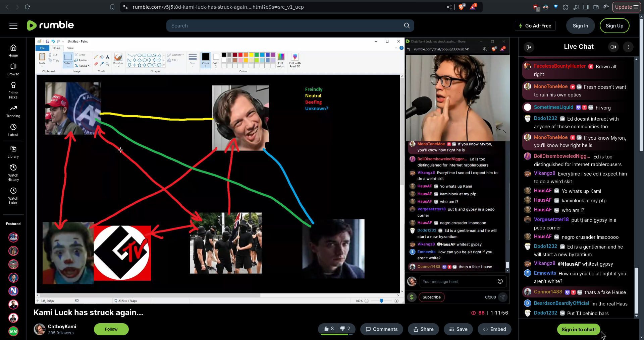644x340 pixels.
Task: Open the green featured channel avatar
Action: (13, 331)
